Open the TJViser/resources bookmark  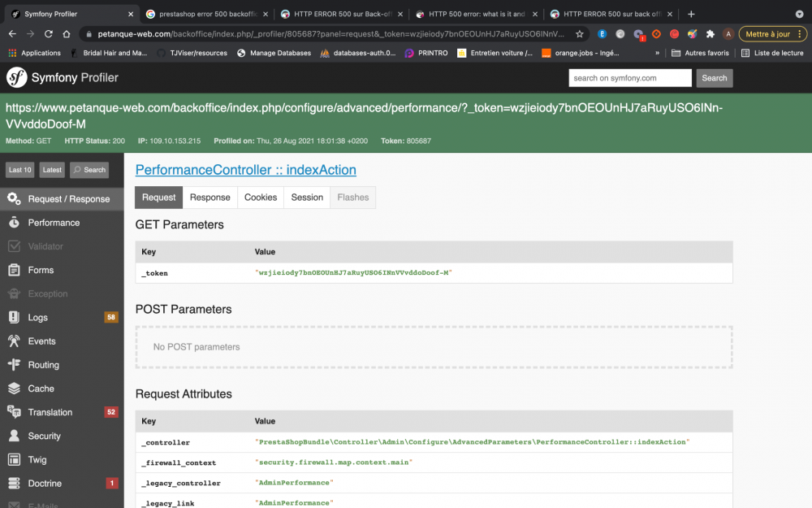tap(192, 53)
